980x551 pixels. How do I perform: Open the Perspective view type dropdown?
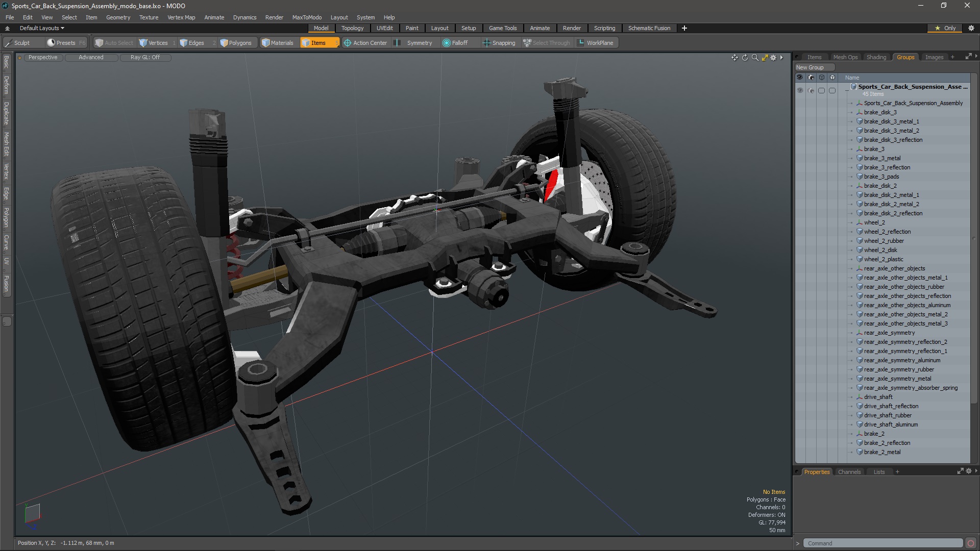tap(43, 57)
